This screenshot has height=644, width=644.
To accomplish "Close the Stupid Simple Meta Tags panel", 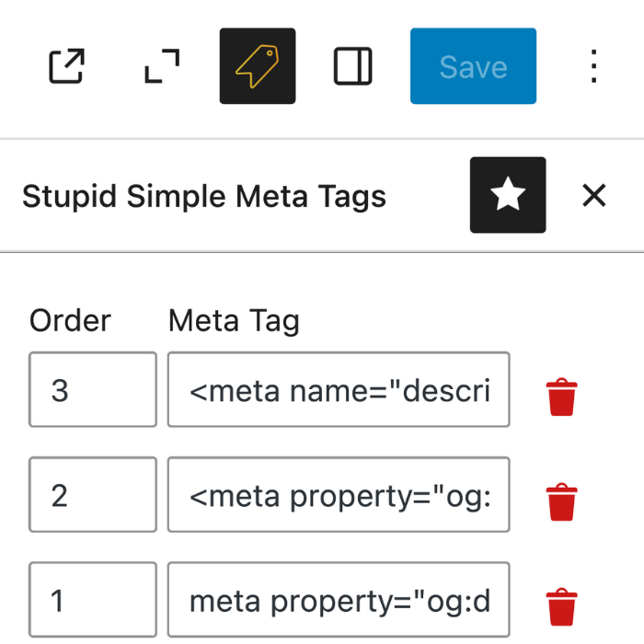I will point(594,195).
